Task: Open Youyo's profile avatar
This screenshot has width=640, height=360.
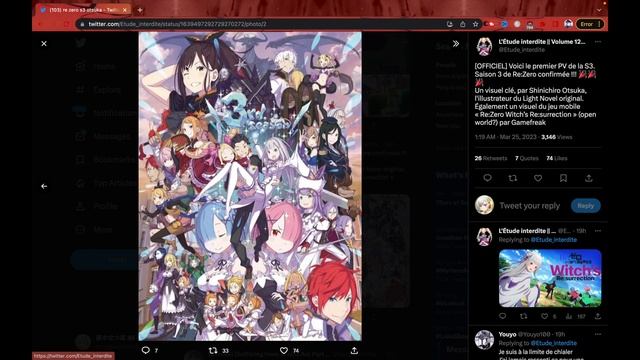Action: pos(484,340)
